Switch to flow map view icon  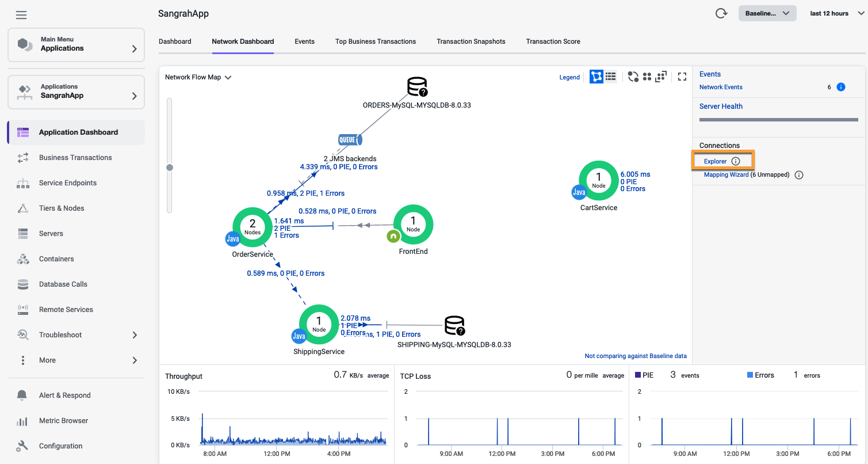[596, 77]
